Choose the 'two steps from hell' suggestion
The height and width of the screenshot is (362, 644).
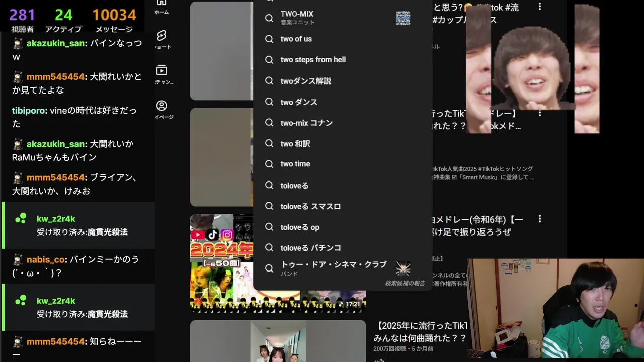tap(343, 60)
